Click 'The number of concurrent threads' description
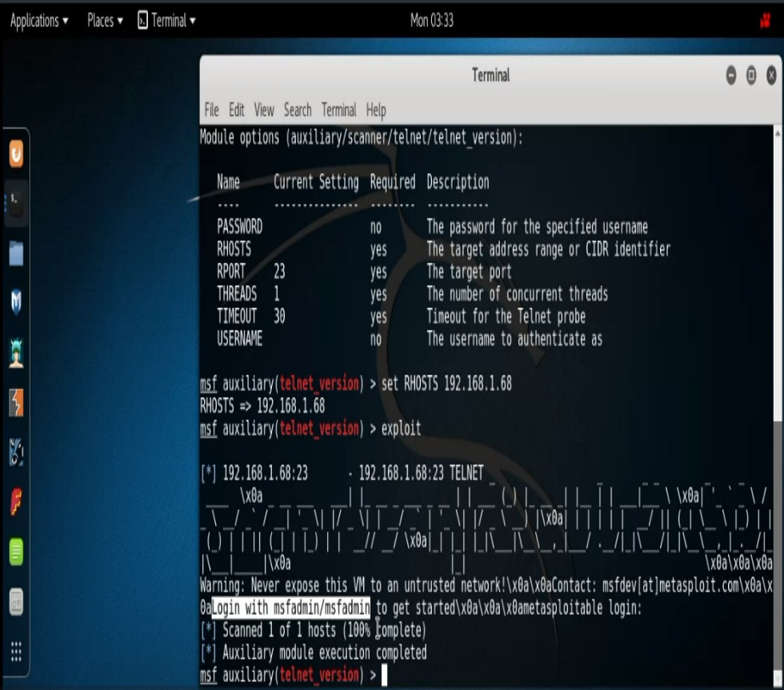Screen dimensions: 784x690 point(517,294)
